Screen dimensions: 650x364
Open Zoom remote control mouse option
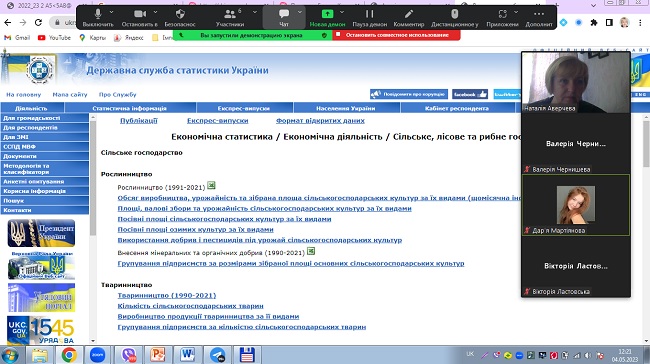tap(454, 18)
